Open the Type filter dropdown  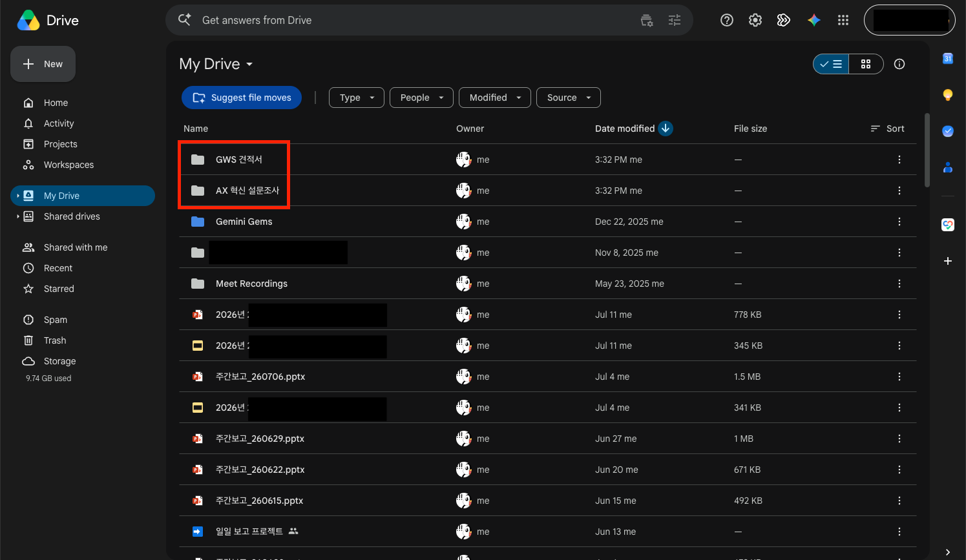[357, 98]
